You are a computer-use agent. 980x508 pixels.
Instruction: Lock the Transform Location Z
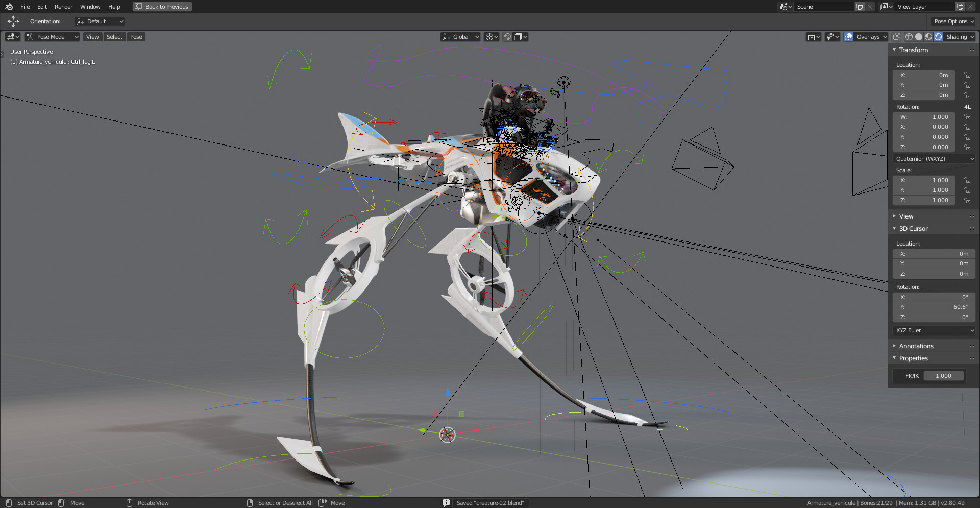(x=967, y=95)
